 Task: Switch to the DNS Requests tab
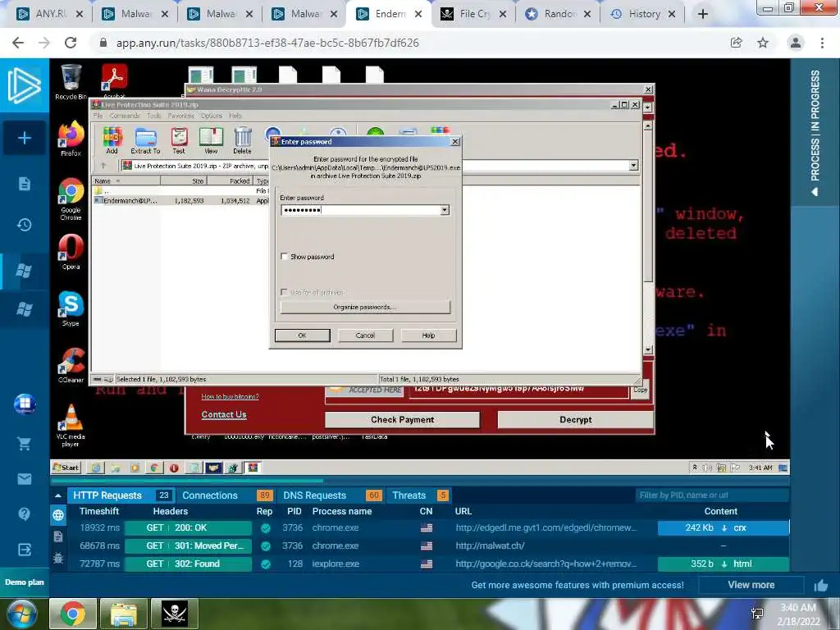click(331, 495)
